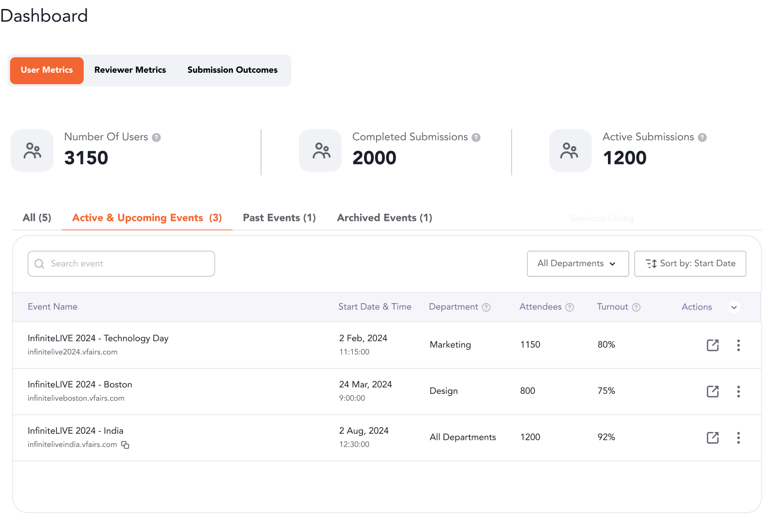Click help icon beside Completed Submissions
This screenshot has width=774, height=532.
pyautogui.click(x=476, y=138)
